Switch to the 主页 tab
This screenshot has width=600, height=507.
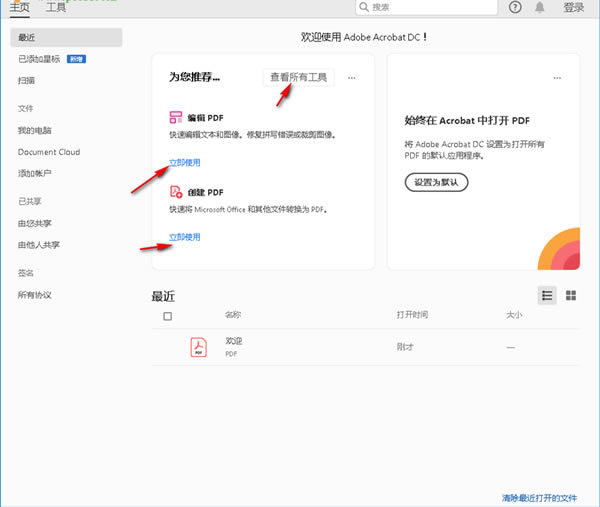coord(20,7)
